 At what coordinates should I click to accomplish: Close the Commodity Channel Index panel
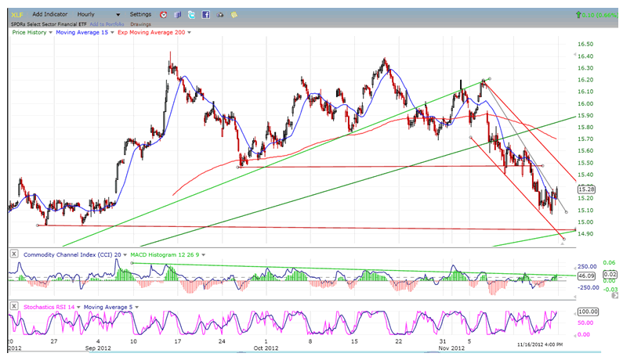(x=13, y=254)
